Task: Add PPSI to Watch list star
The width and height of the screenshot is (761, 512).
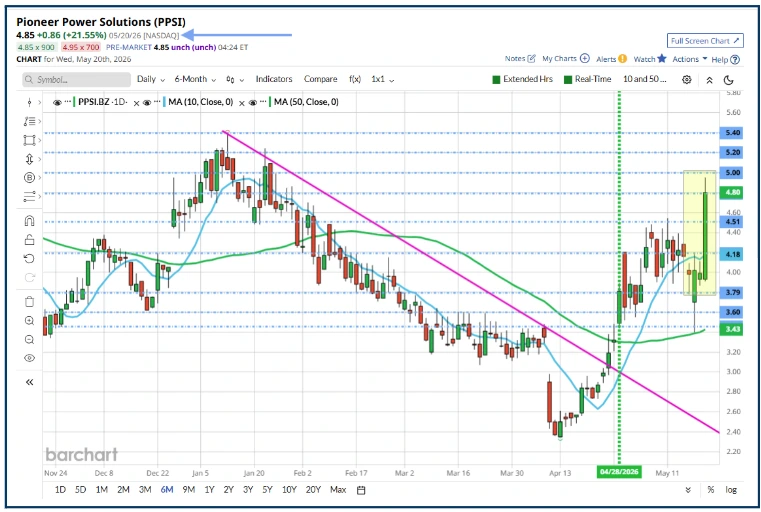Action: point(650,59)
